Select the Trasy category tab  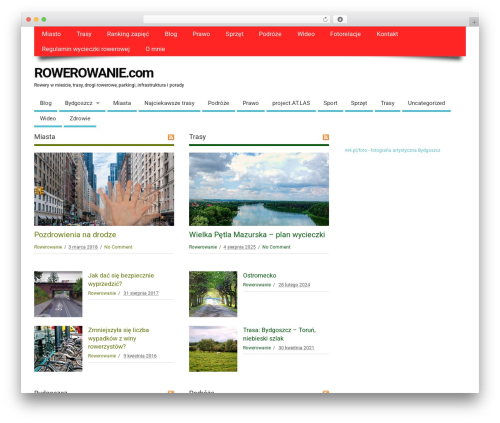(387, 103)
